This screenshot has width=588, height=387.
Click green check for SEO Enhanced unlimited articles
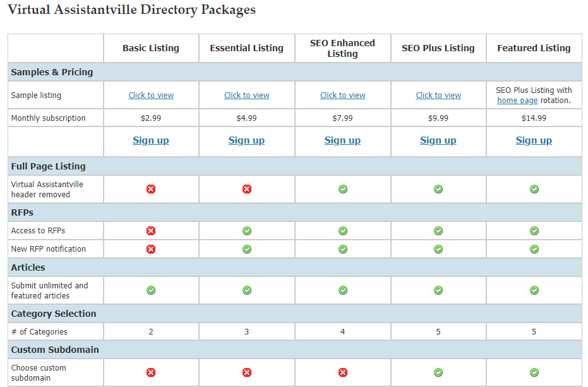343,290
